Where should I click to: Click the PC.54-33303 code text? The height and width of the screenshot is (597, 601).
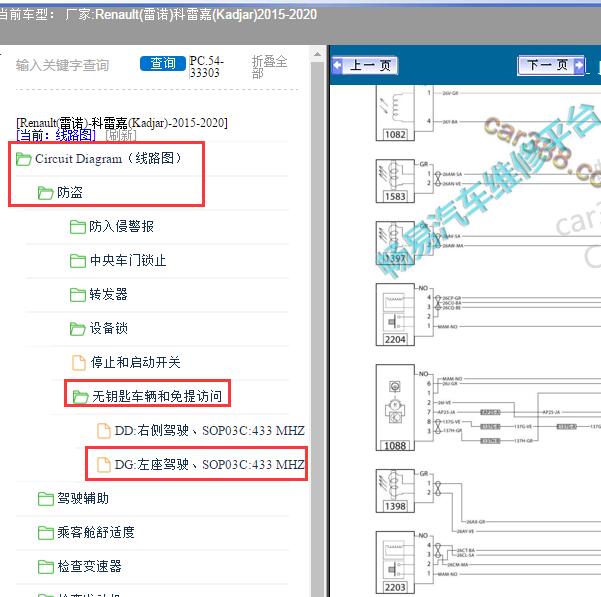point(206,67)
